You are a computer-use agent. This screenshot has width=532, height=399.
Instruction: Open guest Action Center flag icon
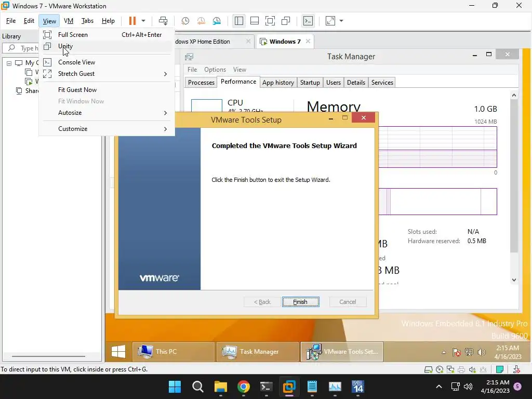click(x=456, y=352)
